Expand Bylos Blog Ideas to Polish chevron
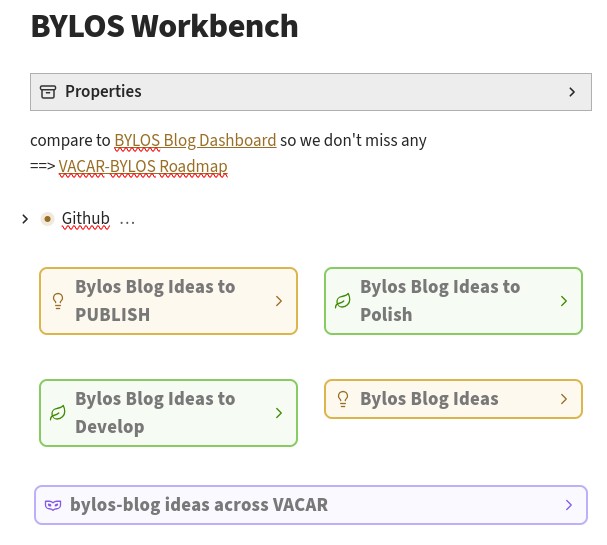 click(x=564, y=300)
